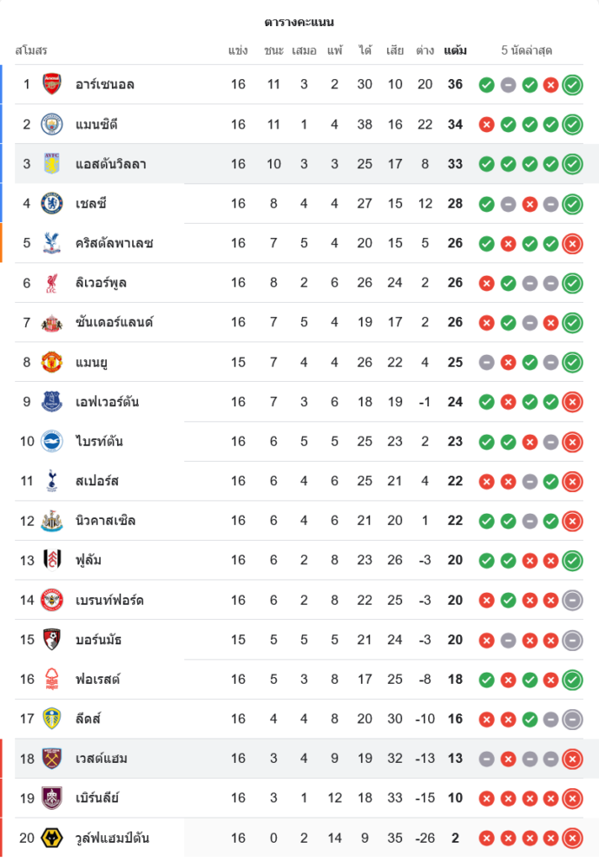Click the Wolverhampton wolf crest icon
Viewport: 599px width, 868px height.
pos(52,838)
